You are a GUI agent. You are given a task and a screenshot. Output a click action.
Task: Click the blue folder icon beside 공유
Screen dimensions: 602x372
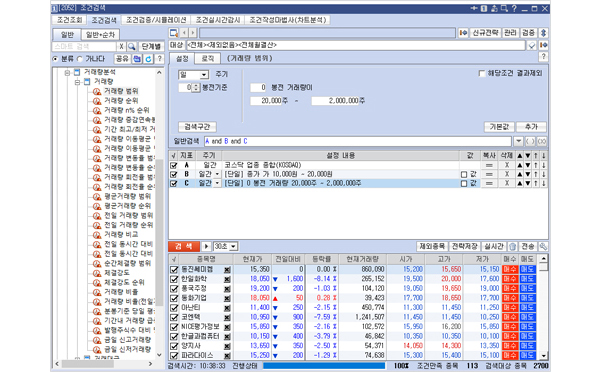[137, 59]
